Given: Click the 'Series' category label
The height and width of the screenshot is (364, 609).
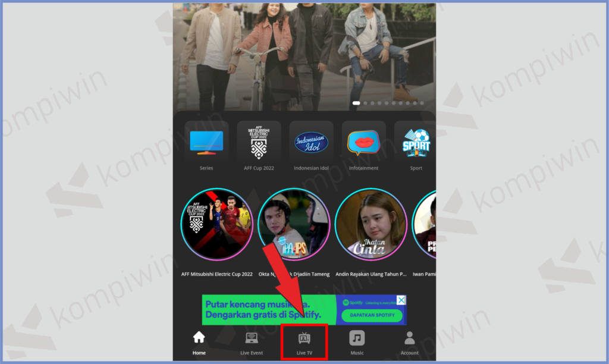Looking at the screenshot, I should point(206,168).
